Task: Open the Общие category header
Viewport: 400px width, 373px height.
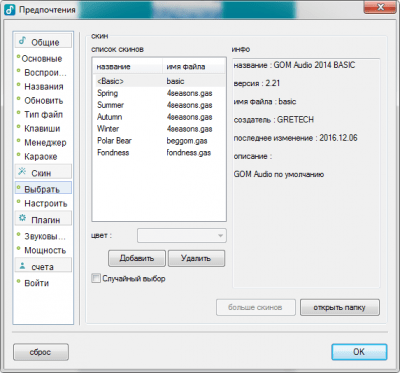Action: click(x=43, y=41)
